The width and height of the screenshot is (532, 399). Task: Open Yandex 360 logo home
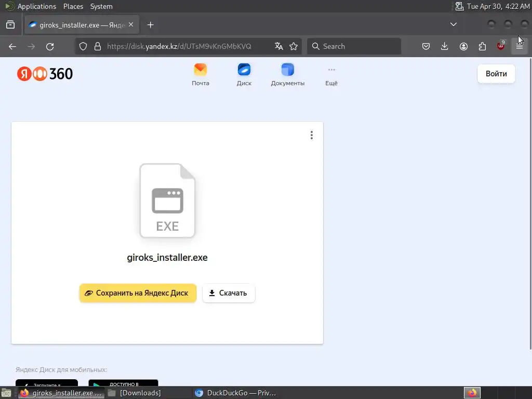point(45,74)
